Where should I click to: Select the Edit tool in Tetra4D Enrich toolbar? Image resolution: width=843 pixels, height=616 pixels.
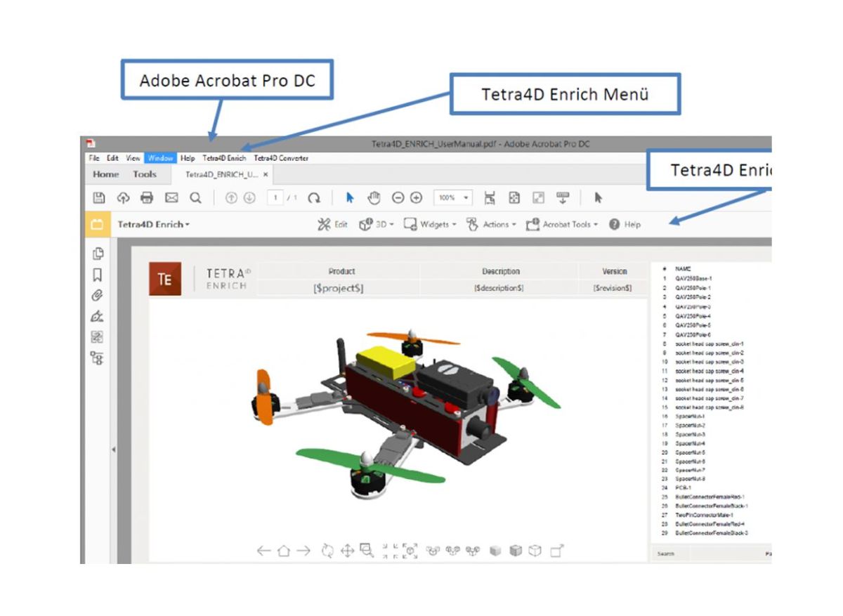(333, 223)
